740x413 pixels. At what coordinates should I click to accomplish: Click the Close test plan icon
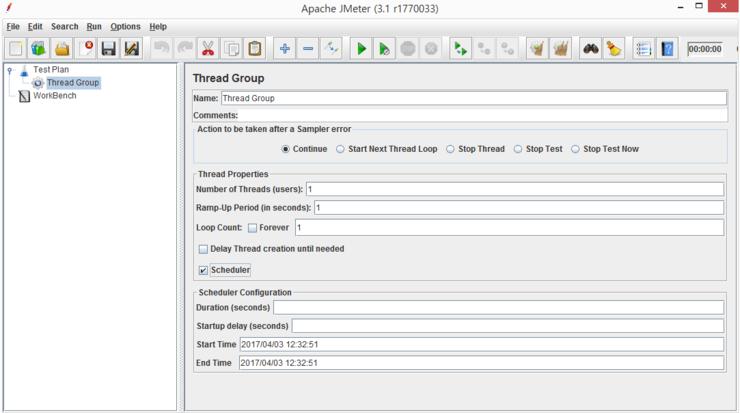point(85,49)
